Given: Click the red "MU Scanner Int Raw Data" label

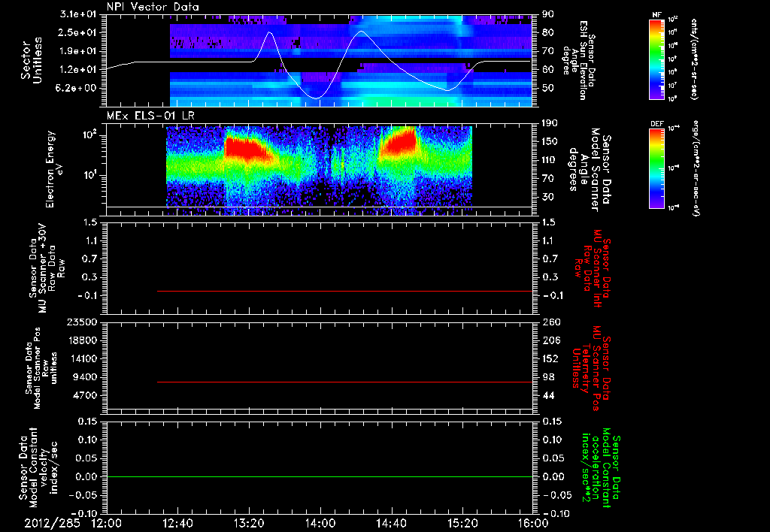Looking at the screenshot, I should coord(593,269).
